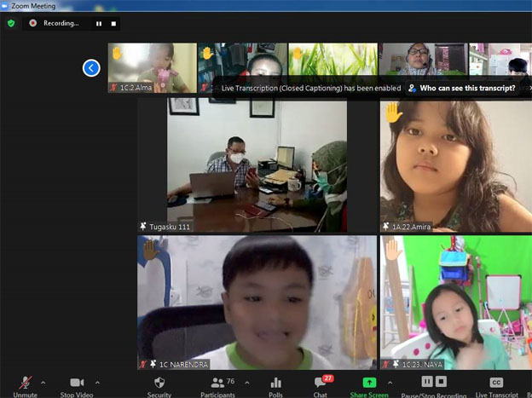This screenshot has width=532, height=398.
Task: Pause recording in the bottom toolbar
Action: pos(428,382)
